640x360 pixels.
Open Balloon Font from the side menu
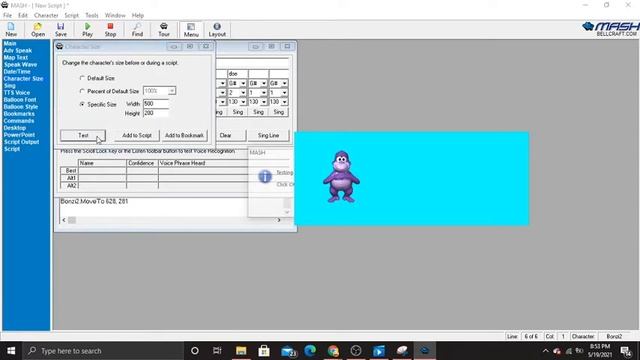click(20, 100)
